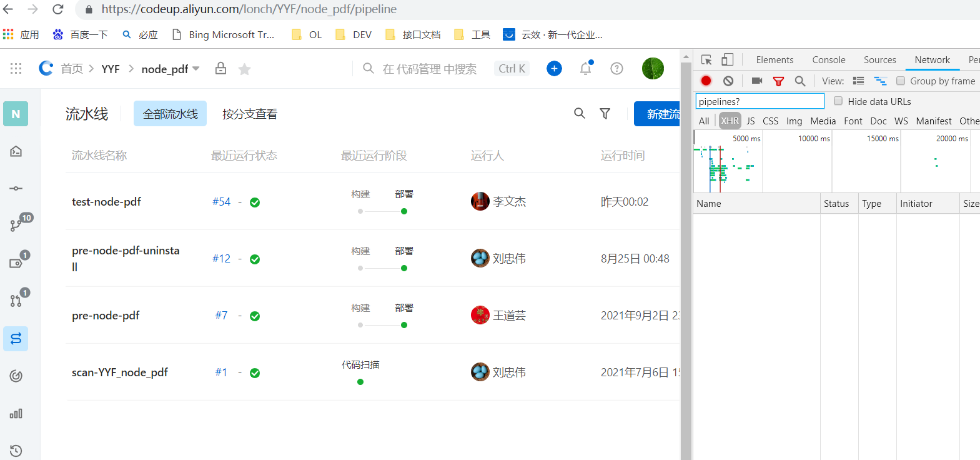
Task: Activate DevTools inspect element picker
Action: [706, 60]
